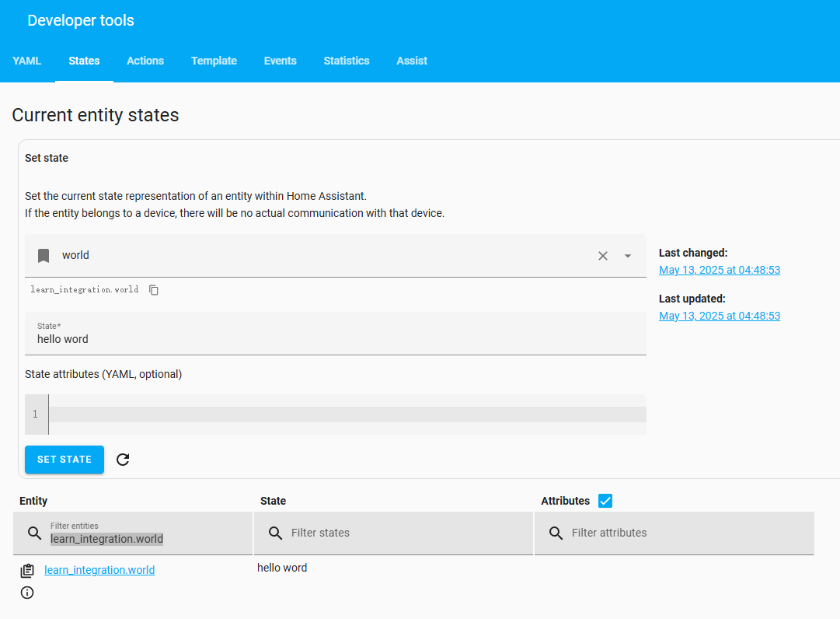Click into the State attributes YAML editor
This screenshot has height=619, width=840.
point(346,414)
